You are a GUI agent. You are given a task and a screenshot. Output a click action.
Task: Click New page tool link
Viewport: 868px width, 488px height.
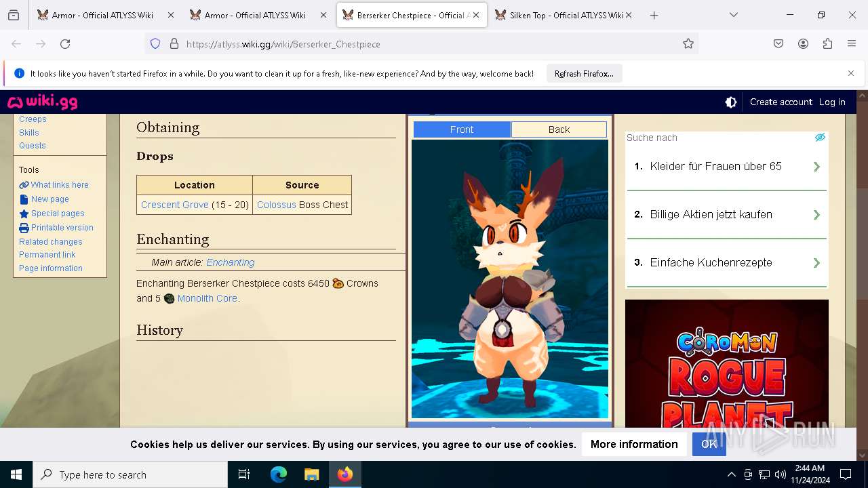click(50, 199)
